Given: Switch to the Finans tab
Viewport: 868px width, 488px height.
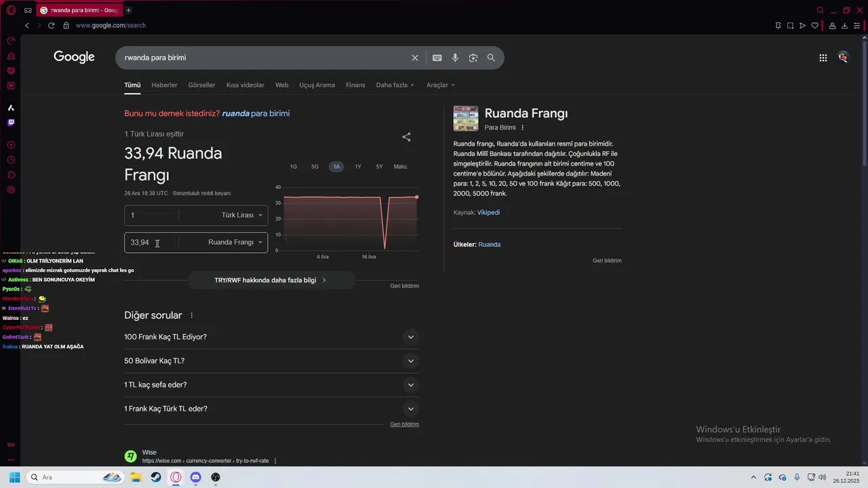Looking at the screenshot, I should 355,85.
